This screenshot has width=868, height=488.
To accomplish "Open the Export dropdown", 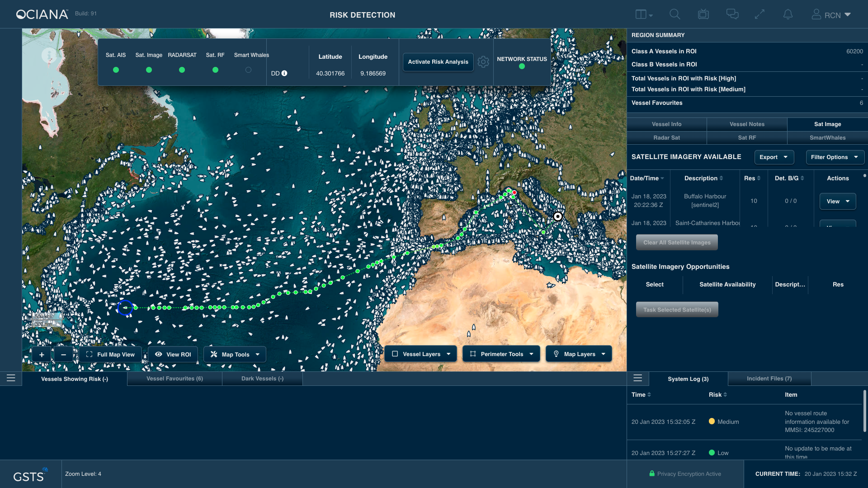I will click(774, 157).
